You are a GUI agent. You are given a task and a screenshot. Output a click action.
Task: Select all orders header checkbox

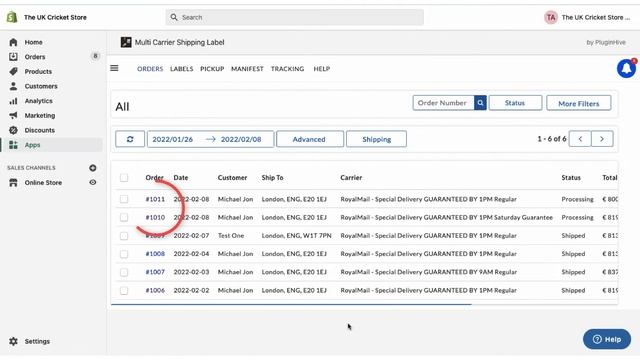[x=124, y=178]
